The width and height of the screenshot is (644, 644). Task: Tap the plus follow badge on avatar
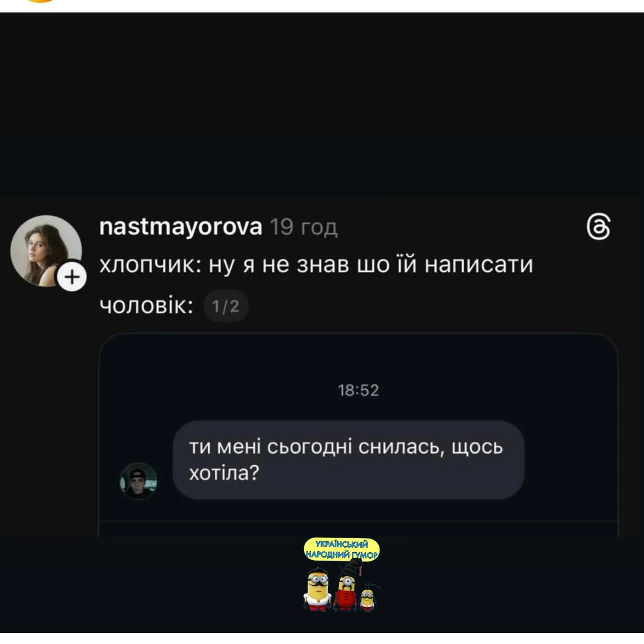72,276
